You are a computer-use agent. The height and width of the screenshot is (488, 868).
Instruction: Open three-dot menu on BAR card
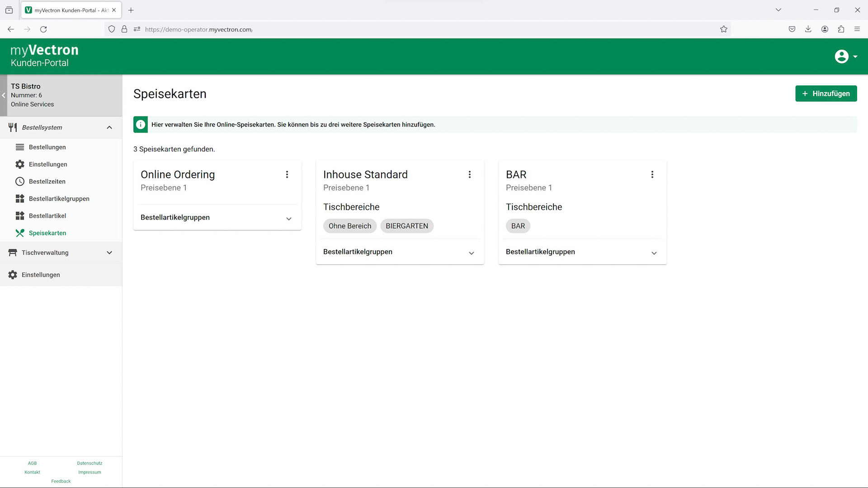(652, 174)
